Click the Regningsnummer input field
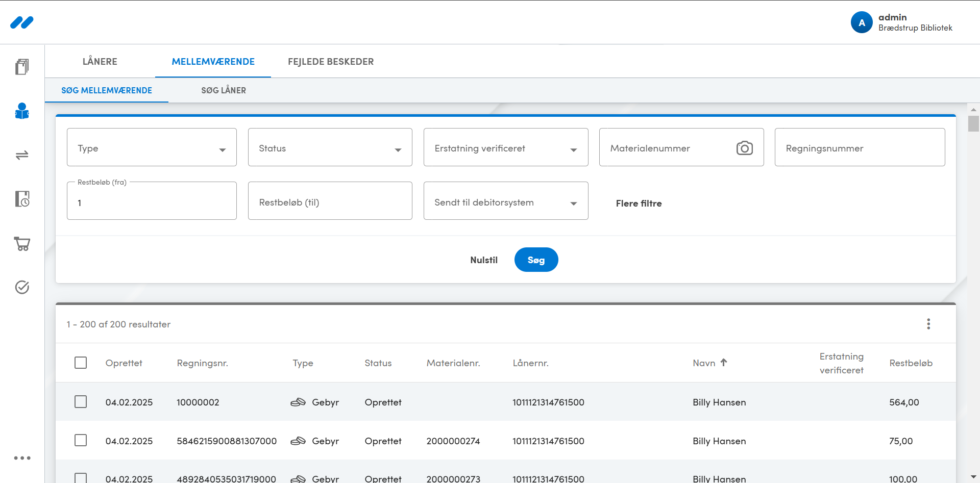The width and height of the screenshot is (980, 483). click(860, 147)
